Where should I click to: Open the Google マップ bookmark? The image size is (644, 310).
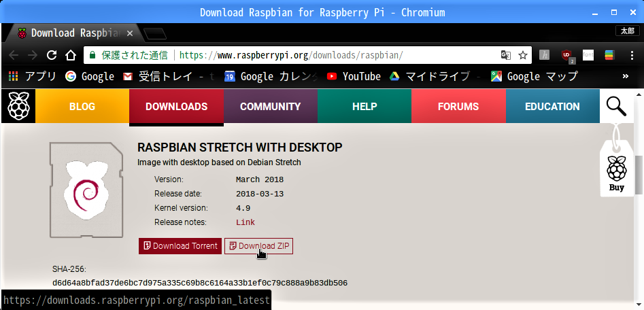(535, 76)
